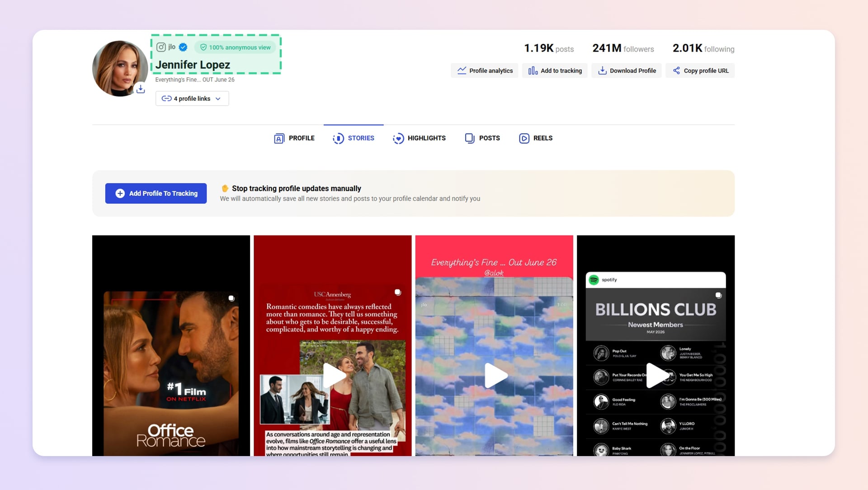Click the REELS play icon
Viewport: 868px width, 490px height.
point(524,138)
